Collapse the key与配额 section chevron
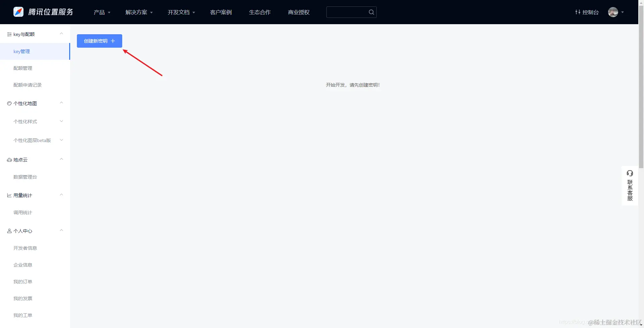The image size is (644, 328). pos(61,34)
